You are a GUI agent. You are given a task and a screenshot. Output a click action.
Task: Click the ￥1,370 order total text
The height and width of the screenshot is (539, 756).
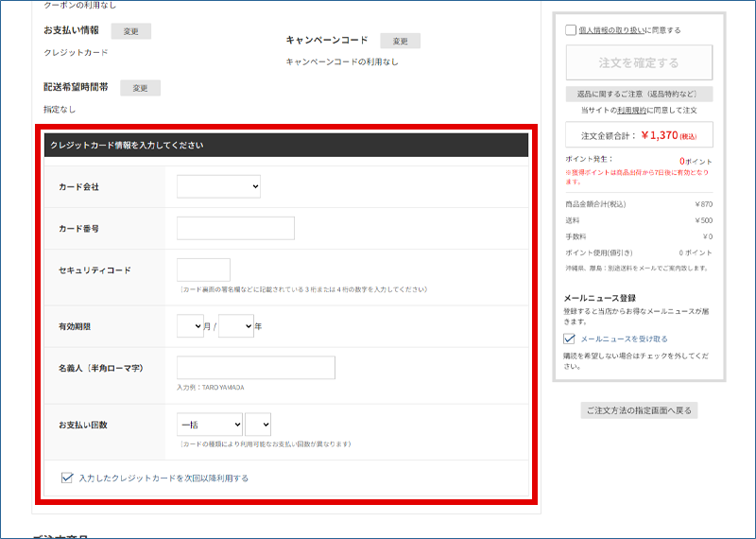point(660,135)
